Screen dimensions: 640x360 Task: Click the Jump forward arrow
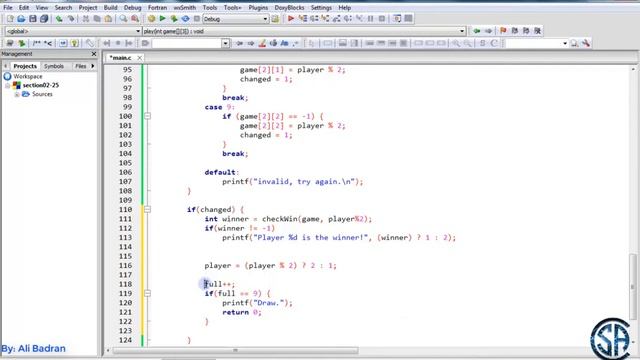tap(488, 31)
